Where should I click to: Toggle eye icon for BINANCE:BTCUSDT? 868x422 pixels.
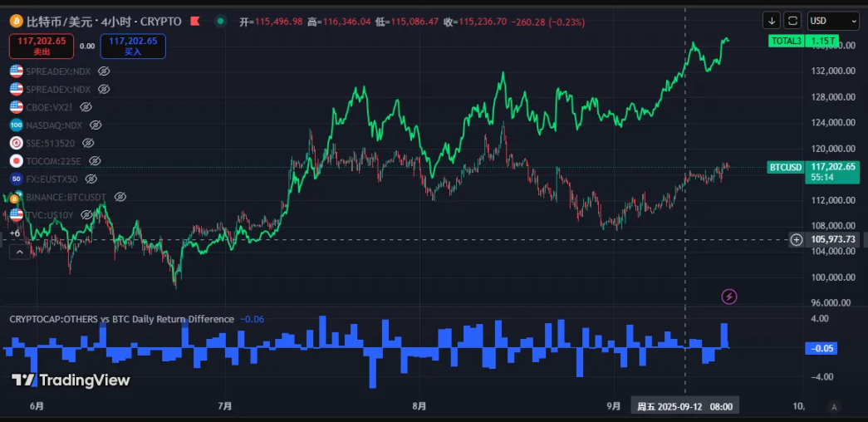120,197
